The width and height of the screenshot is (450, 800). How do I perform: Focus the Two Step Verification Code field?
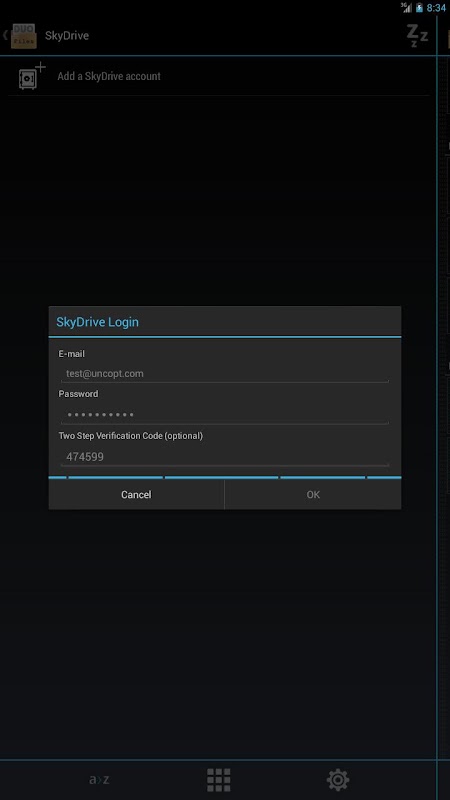(224, 457)
